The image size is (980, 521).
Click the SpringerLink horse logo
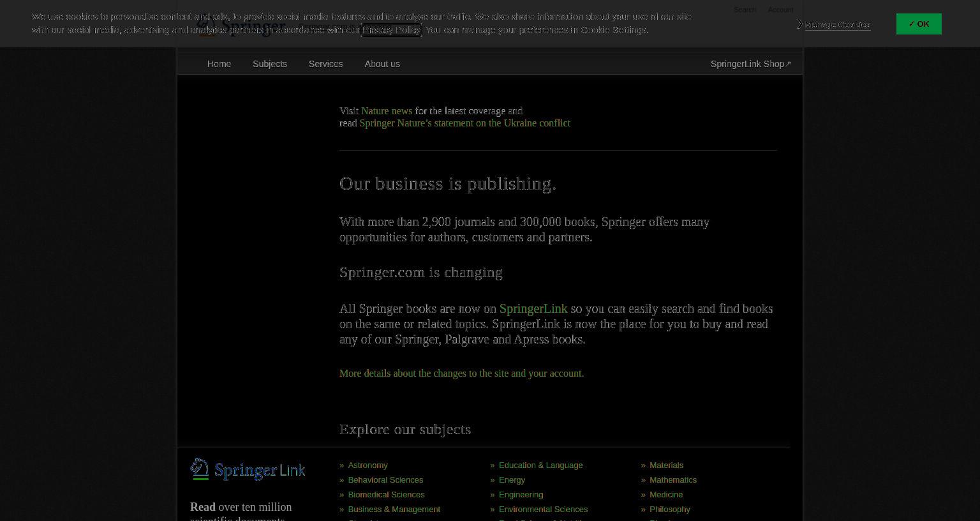248,469
